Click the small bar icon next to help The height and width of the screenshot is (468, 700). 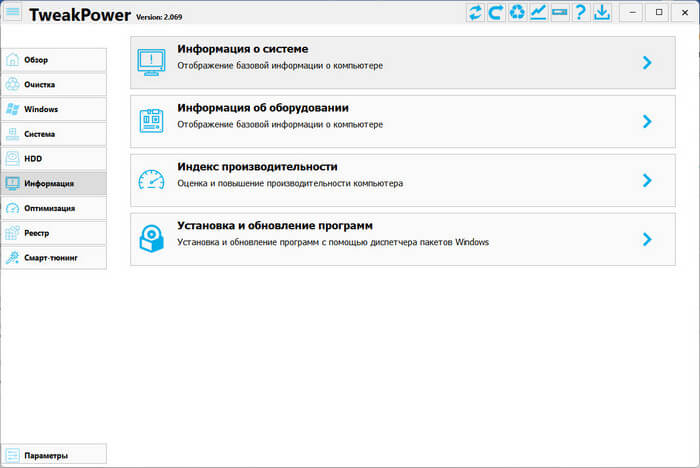pyautogui.click(x=560, y=13)
